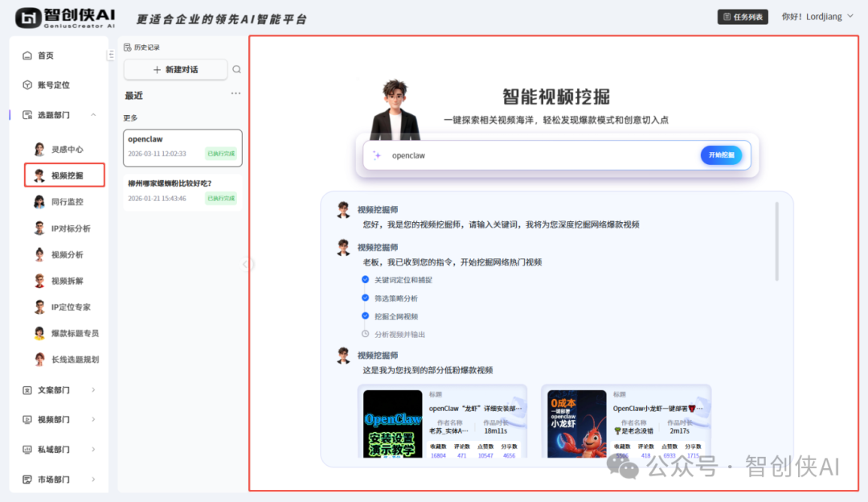Collapse the 选题部门 chevron
The height and width of the screenshot is (502, 868).
point(93,115)
